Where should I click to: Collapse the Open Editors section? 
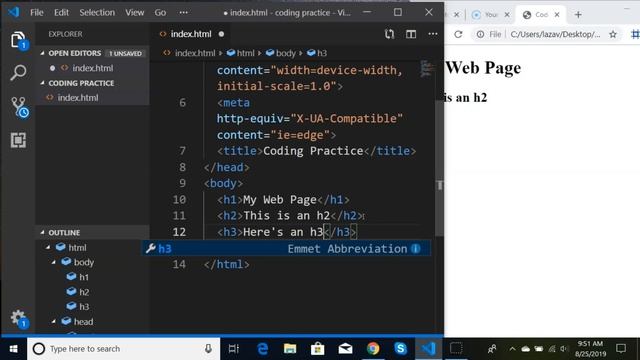42,53
